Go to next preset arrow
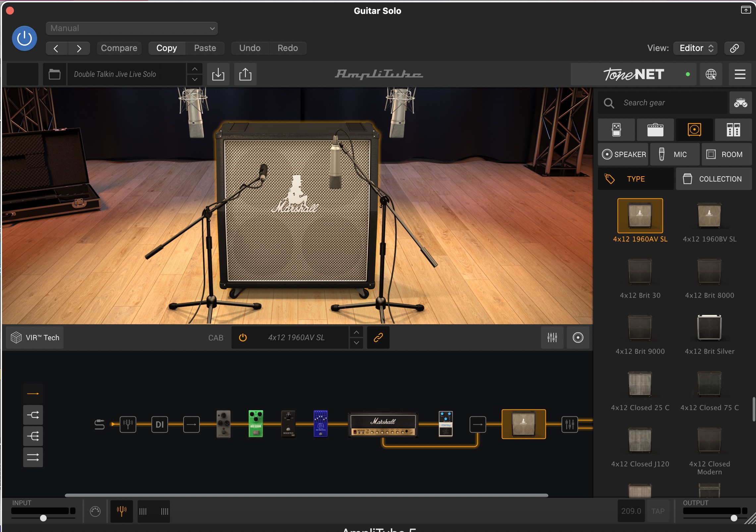Screen dimensions: 756x532 pos(79,48)
